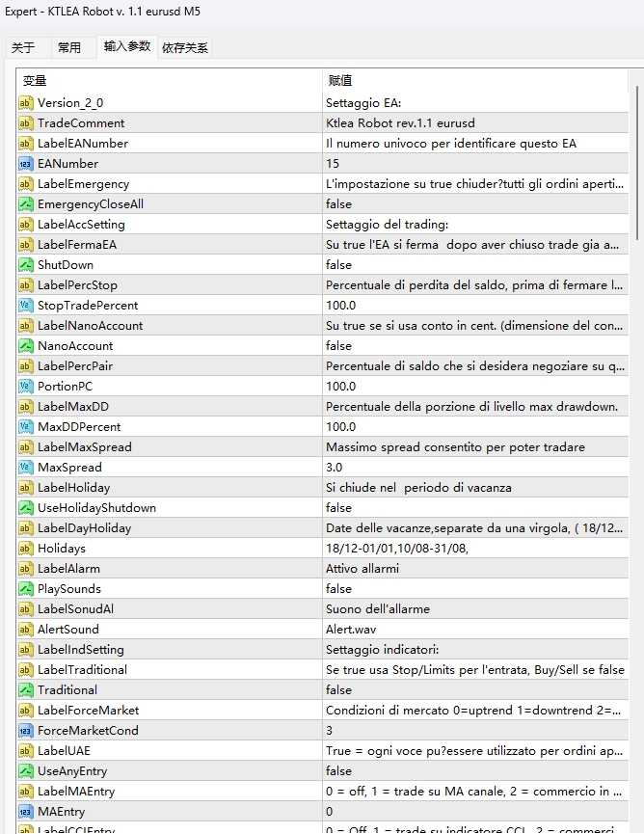
Task: Click the integer icon beside ForceMarketCond
Action: pyautogui.click(x=25, y=730)
